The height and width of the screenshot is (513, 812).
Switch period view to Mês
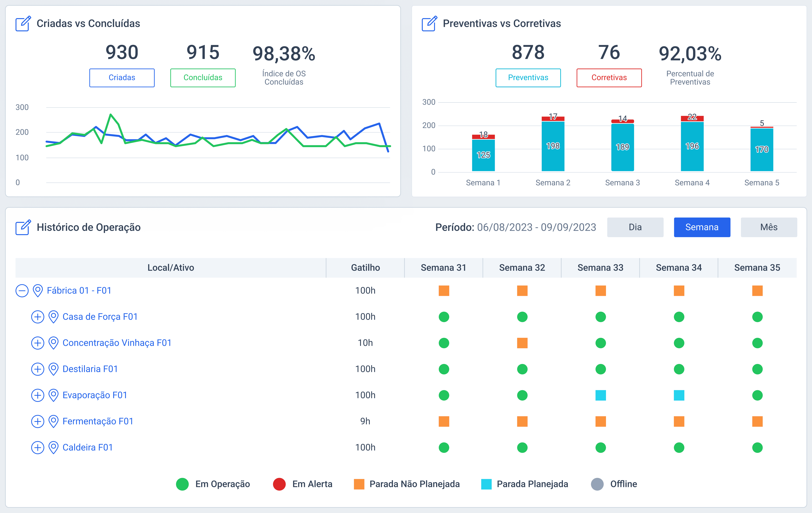point(769,227)
